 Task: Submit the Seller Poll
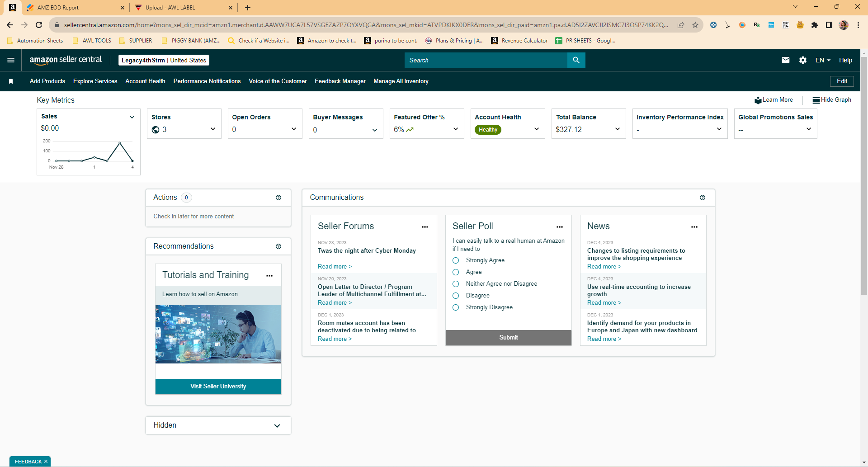[509, 338]
